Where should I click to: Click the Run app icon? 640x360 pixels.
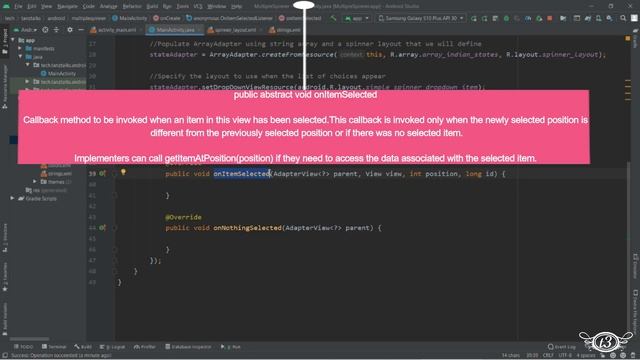click(x=474, y=18)
